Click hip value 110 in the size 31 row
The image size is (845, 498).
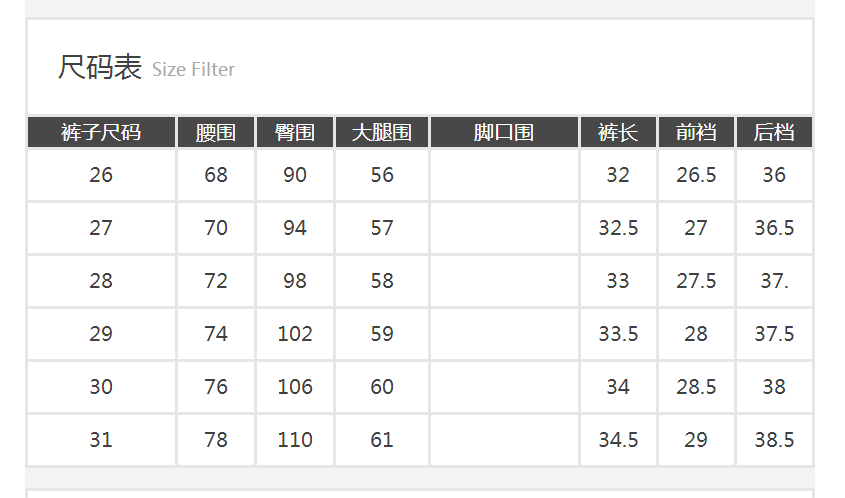295,440
